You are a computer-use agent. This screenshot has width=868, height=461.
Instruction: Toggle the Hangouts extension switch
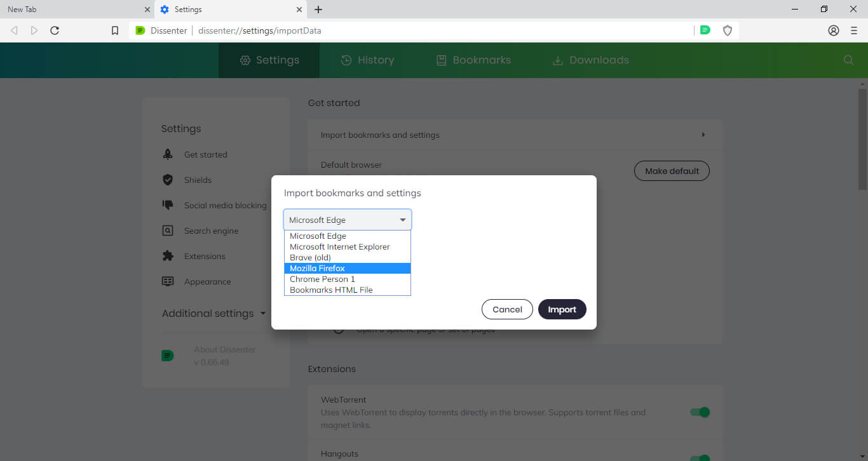(700, 457)
